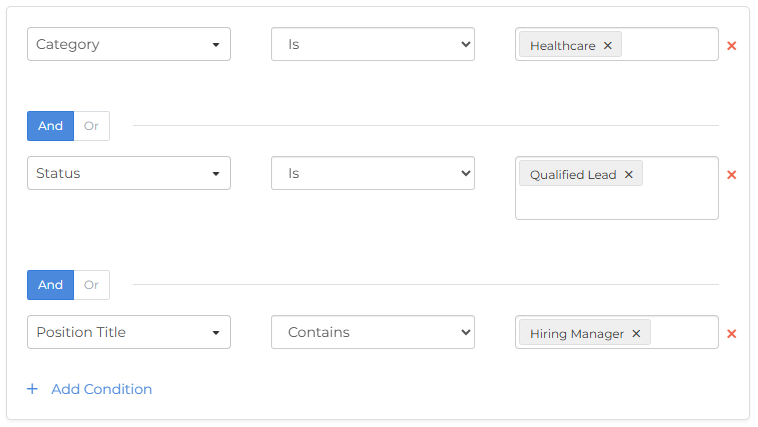The width and height of the screenshot is (758, 427).
Task: Click the Add Condition link
Action: point(102,389)
